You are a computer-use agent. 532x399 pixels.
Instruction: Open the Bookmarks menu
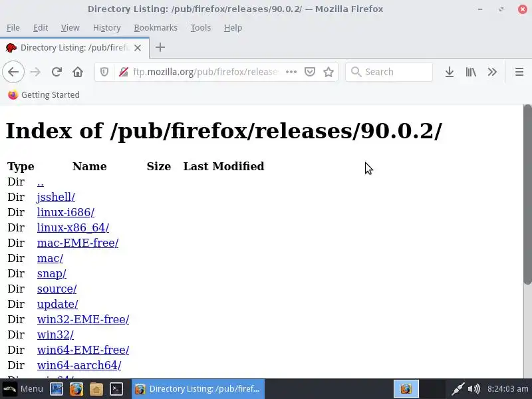click(156, 27)
